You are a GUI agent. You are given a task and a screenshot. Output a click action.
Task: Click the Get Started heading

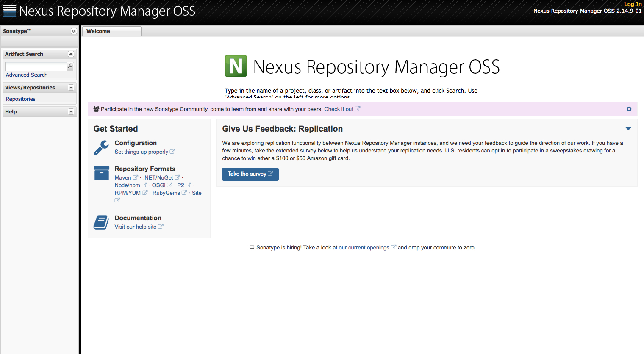(x=116, y=129)
